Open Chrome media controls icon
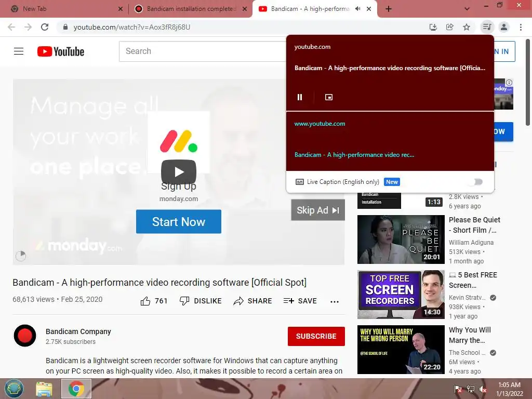Image resolution: width=532 pixels, height=399 pixels. 487,27
